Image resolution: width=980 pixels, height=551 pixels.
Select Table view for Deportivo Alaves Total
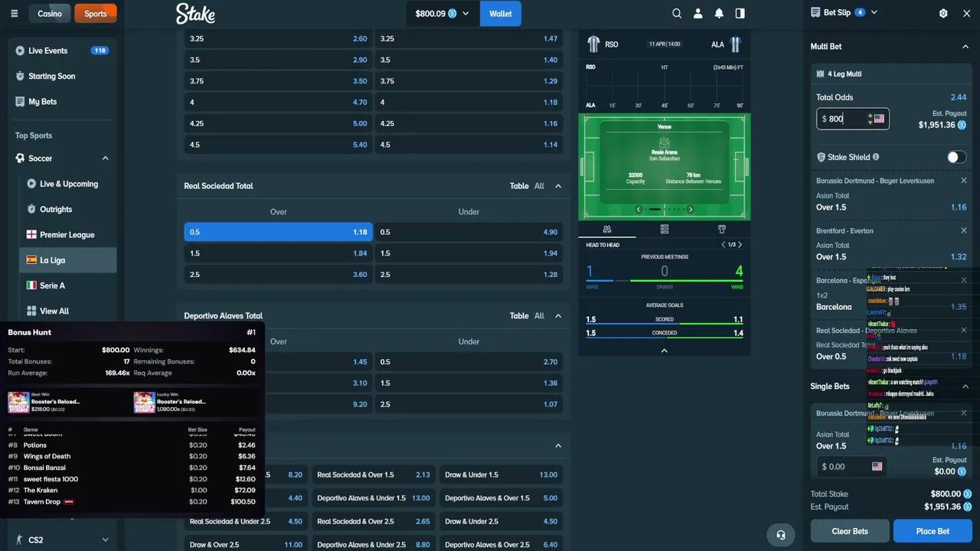coord(519,316)
